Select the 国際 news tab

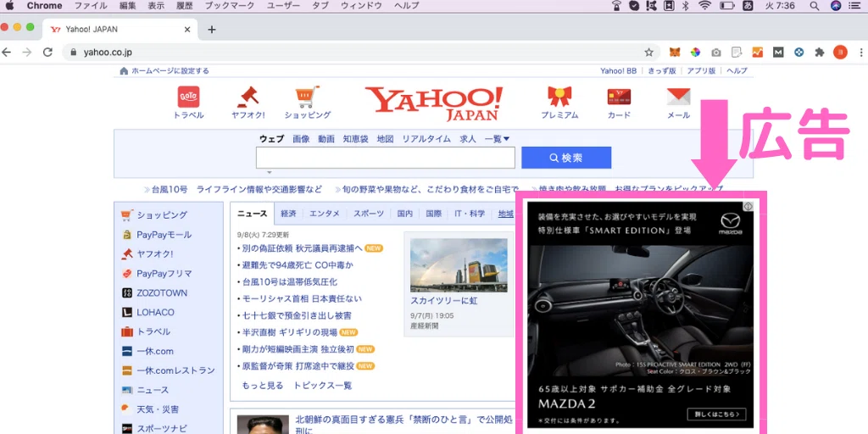point(433,214)
